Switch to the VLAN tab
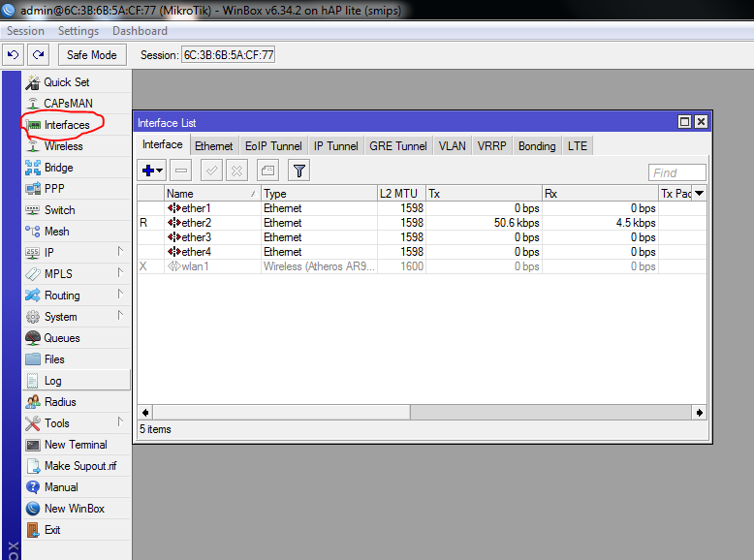Image resolution: width=754 pixels, height=560 pixels. coord(452,146)
